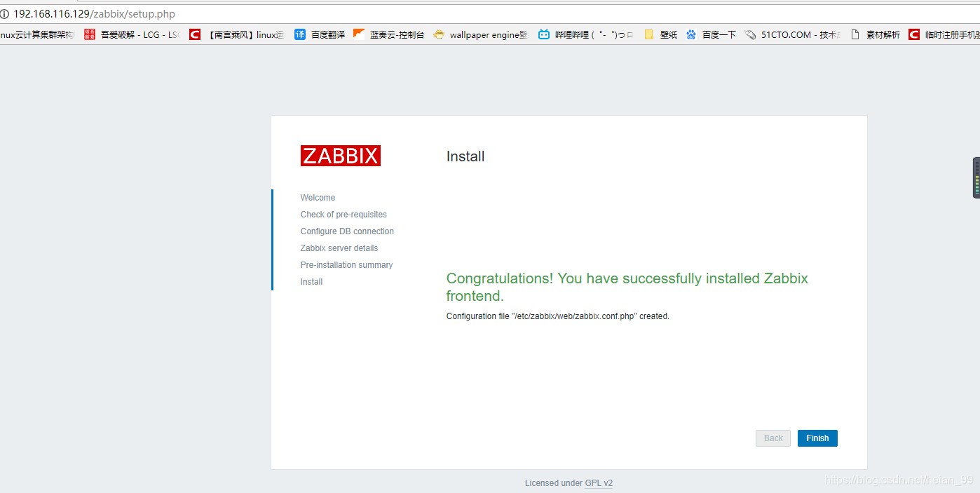Open the 51CTO.COM bookmark icon
This screenshot has height=493, width=980.
tap(750, 34)
